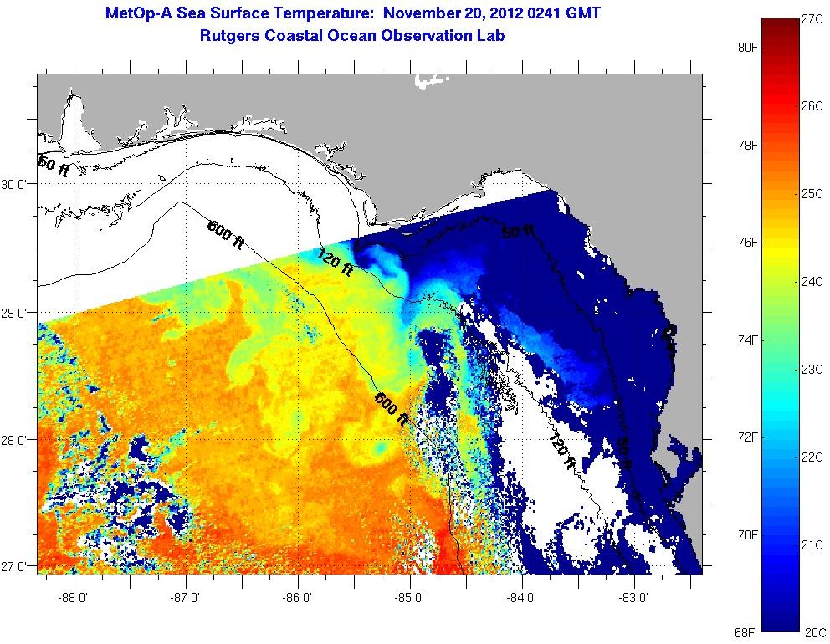The height and width of the screenshot is (644, 830).
Task: Click the white lake patch in gray land
Action: pos(432,81)
